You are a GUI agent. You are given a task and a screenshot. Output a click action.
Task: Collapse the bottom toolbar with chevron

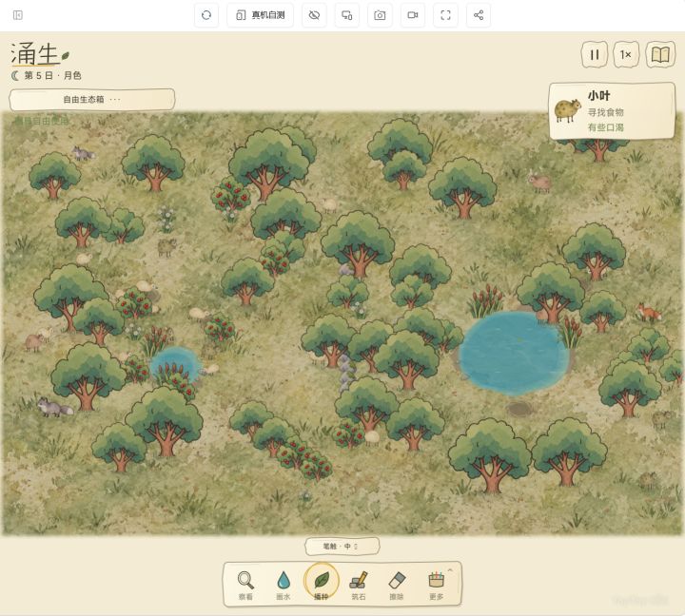click(x=450, y=570)
